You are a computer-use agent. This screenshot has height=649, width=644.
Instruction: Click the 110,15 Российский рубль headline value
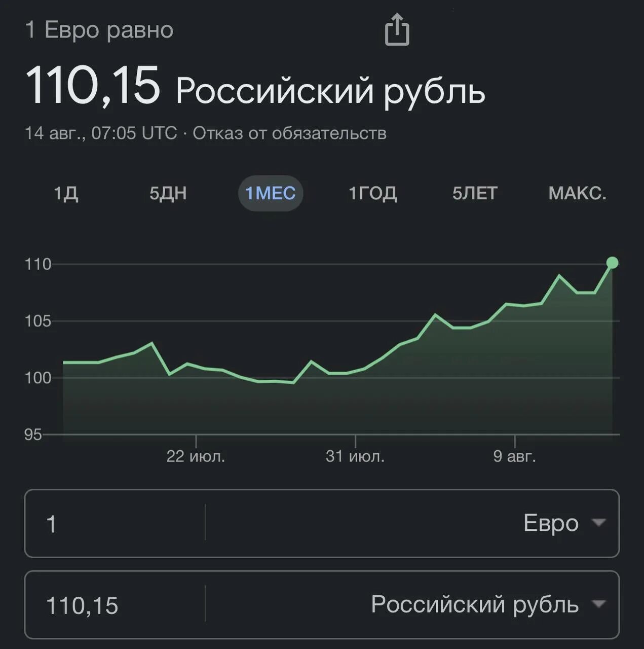click(255, 86)
